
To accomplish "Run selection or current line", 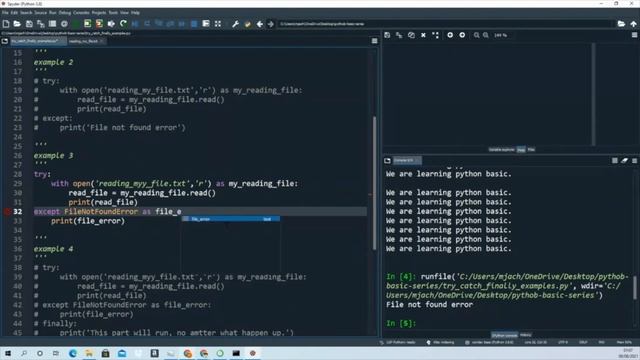I will pyautogui.click(x=111, y=24).
